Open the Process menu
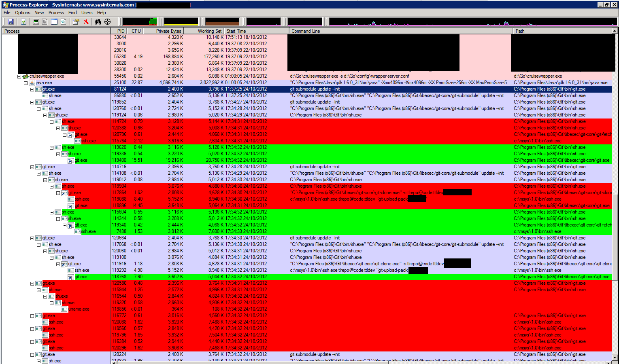This screenshot has width=619, height=364. click(x=56, y=13)
